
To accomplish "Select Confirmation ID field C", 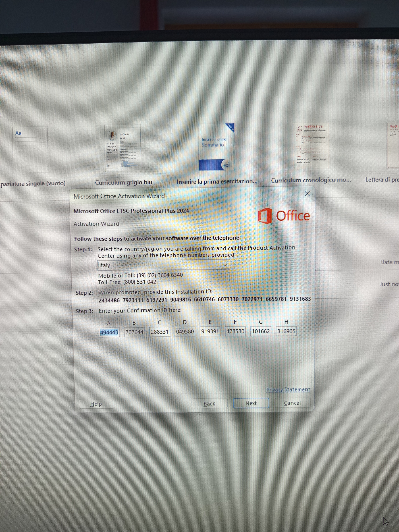I will tap(159, 332).
